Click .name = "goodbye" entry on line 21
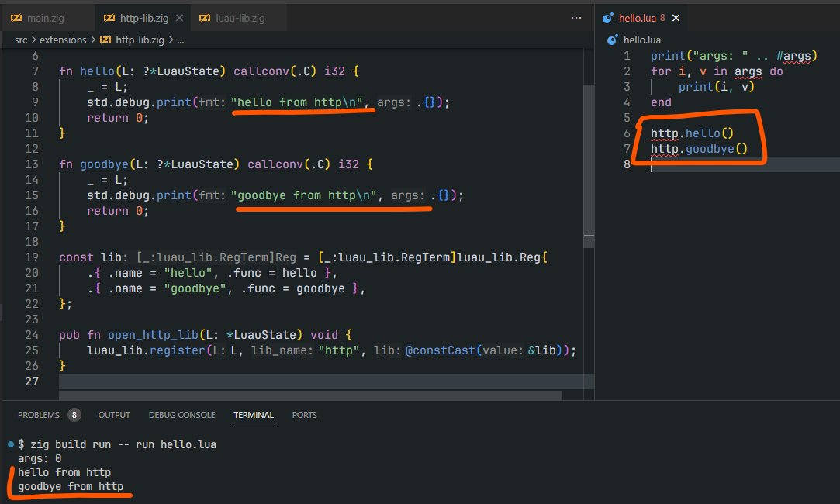Screen dimensions: 840x504 (x=168, y=288)
